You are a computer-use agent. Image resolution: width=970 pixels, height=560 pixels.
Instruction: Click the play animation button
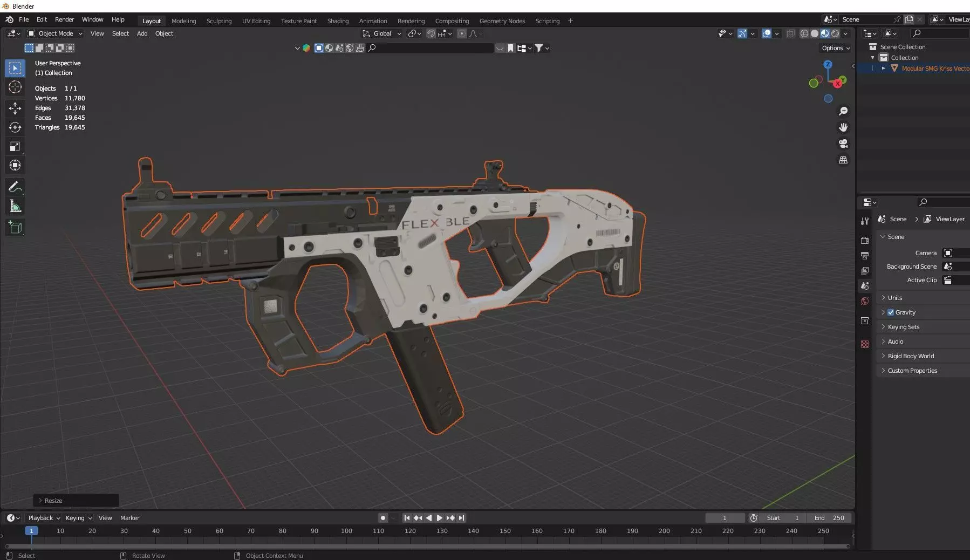coord(439,518)
